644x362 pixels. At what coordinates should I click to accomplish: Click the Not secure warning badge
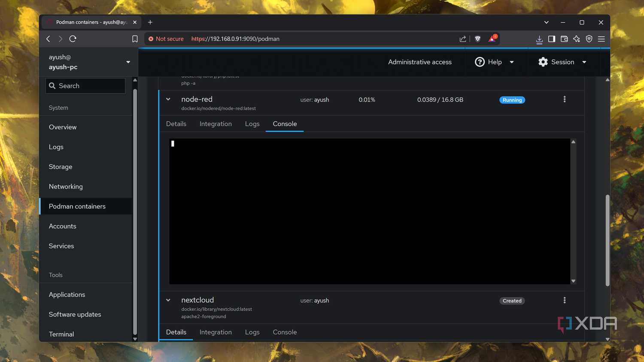pos(166,39)
